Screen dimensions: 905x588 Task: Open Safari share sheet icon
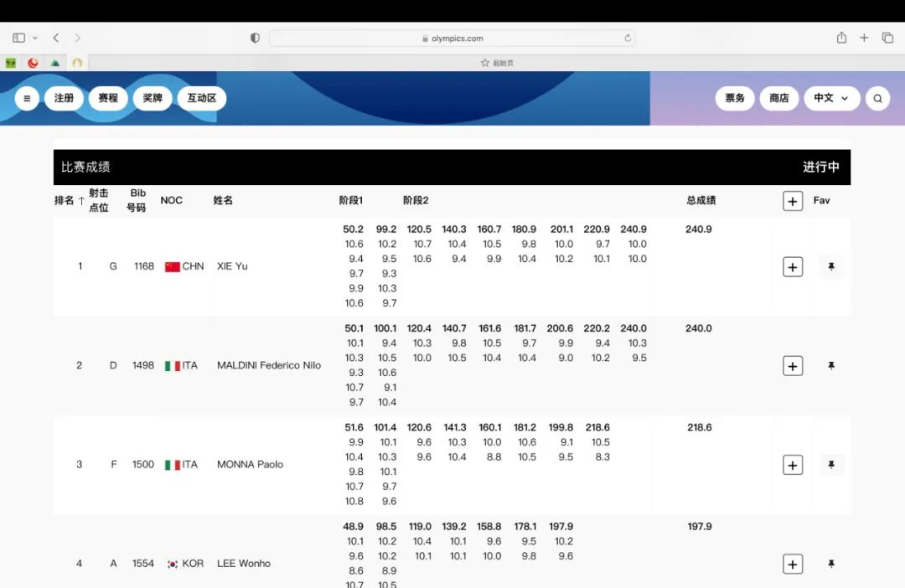(x=841, y=38)
